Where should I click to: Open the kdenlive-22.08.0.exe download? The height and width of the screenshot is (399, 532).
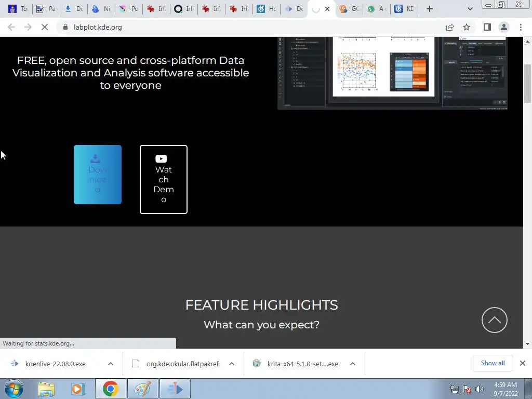pyautogui.click(x=55, y=364)
